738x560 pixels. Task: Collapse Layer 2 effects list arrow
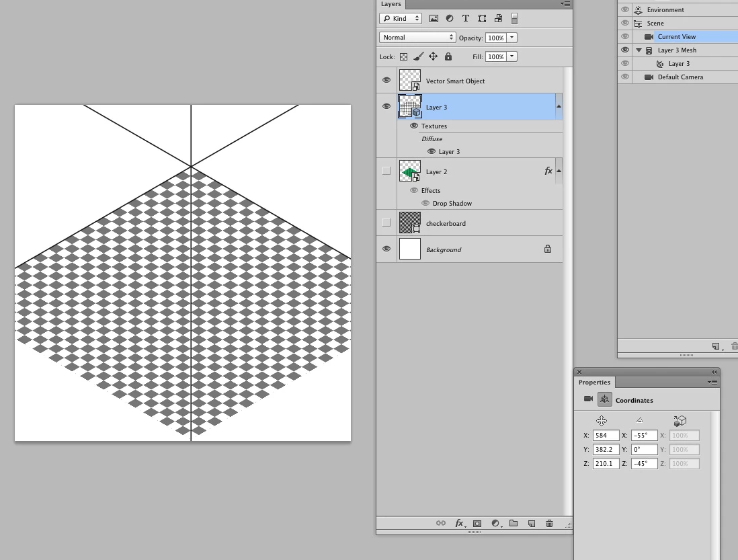(559, 171)
